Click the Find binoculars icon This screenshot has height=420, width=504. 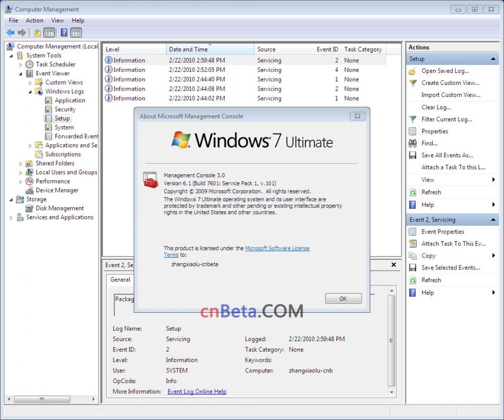[x=413, y=144]
